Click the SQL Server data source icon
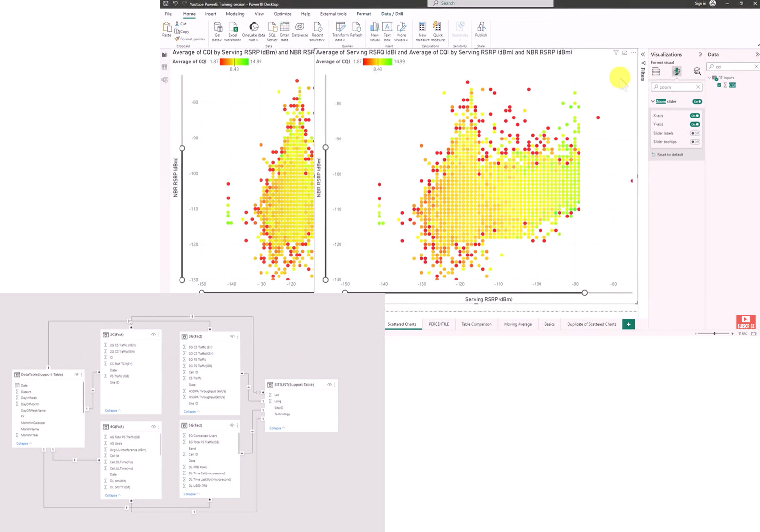 [272, 32]
